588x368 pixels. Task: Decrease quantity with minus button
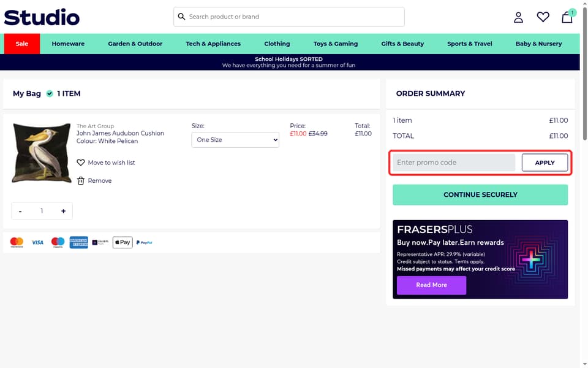20,211
